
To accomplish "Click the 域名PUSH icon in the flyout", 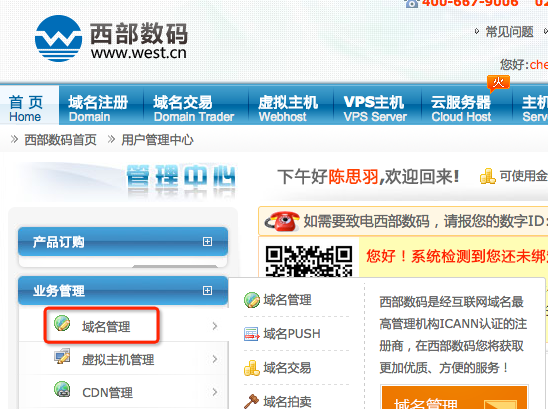I will point(252,334).
